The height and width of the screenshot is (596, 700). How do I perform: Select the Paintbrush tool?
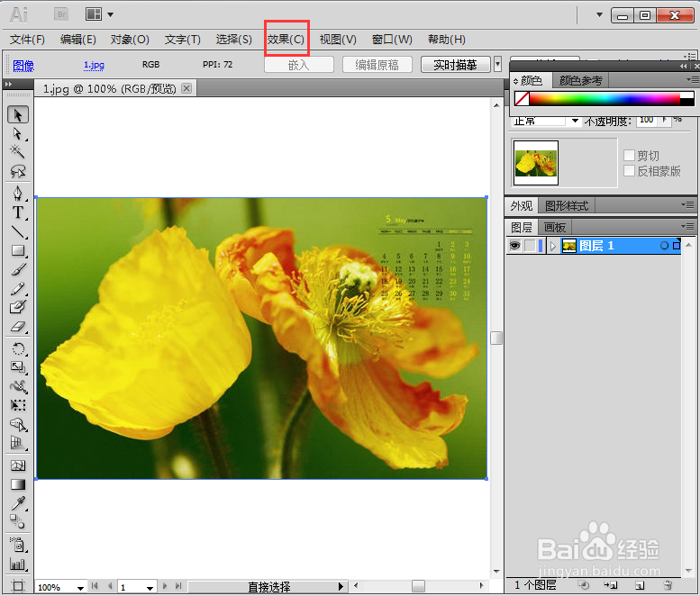coord(18,269)
